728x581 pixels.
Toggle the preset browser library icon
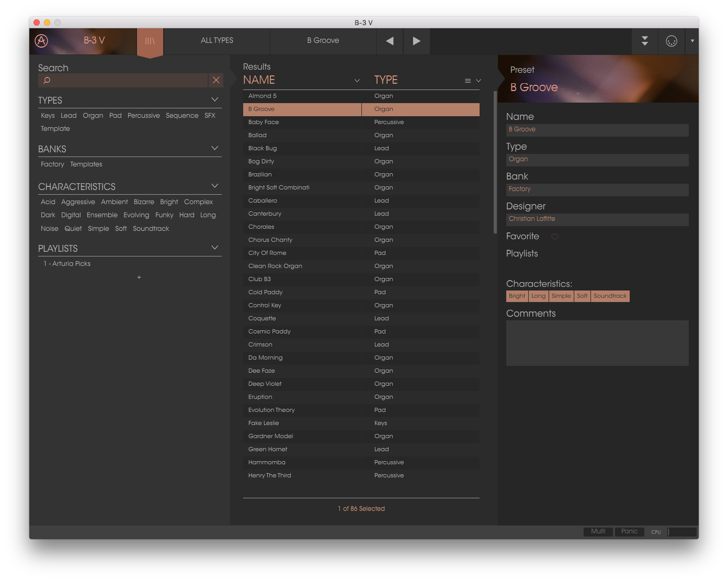click(150, 41)
